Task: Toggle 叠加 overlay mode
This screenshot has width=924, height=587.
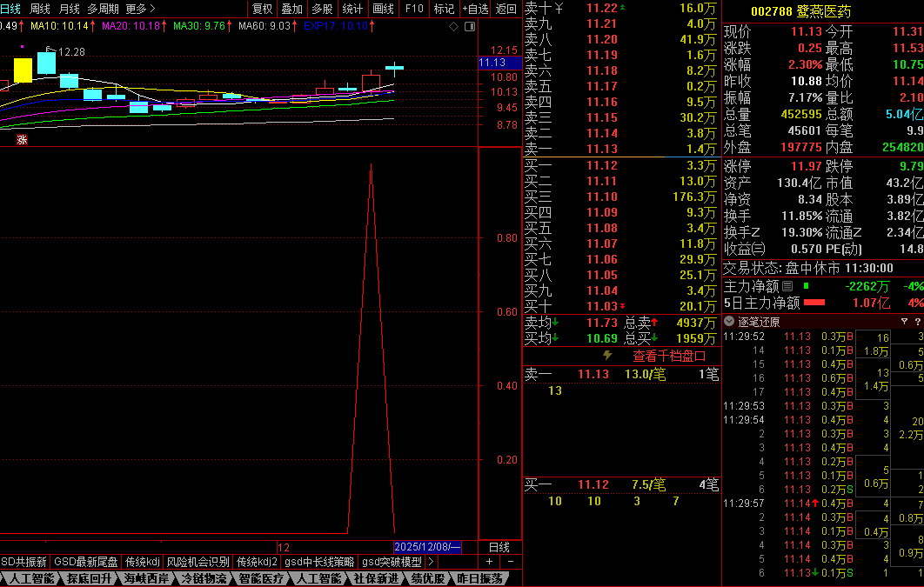Action: click(291, 9)
